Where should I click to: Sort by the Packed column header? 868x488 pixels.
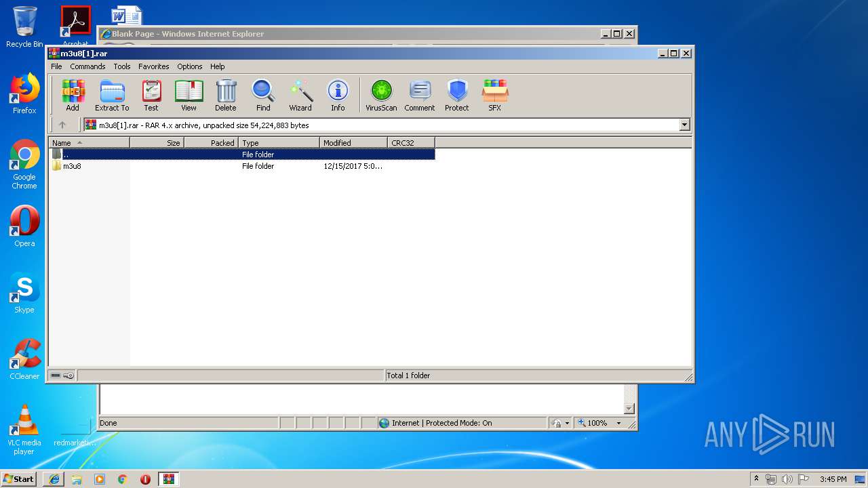pyautogui.click(x=211, y=142)
